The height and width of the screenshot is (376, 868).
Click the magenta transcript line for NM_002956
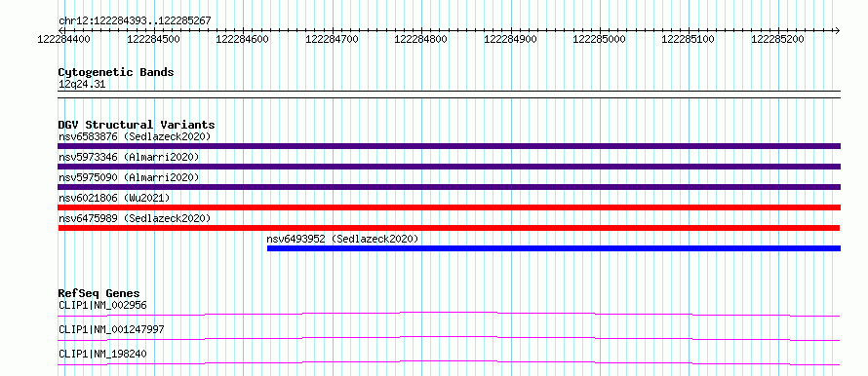pos(449,314)
